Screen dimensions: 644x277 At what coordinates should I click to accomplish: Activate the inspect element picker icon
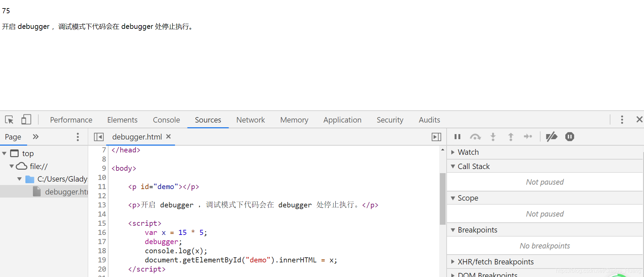click(9, 120)
